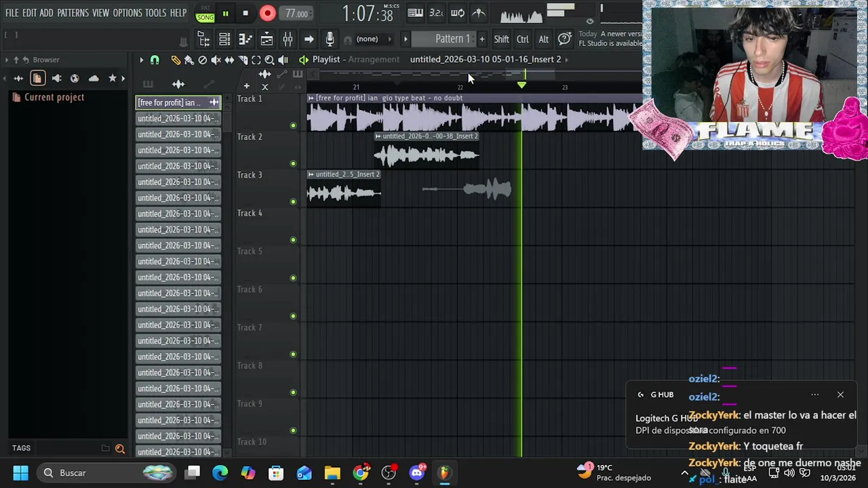Click the green playhead marker on timeline
Screen dimensions: 868x488
pos(521,85)
